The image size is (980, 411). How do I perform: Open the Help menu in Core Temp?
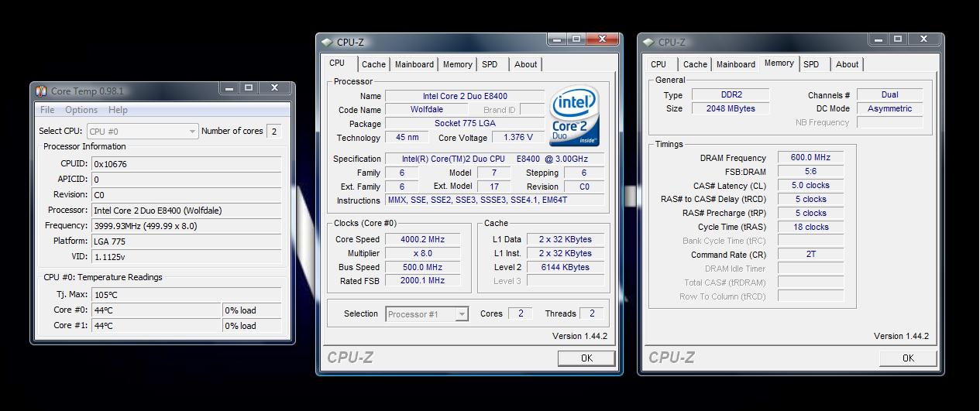click(118, 110)
